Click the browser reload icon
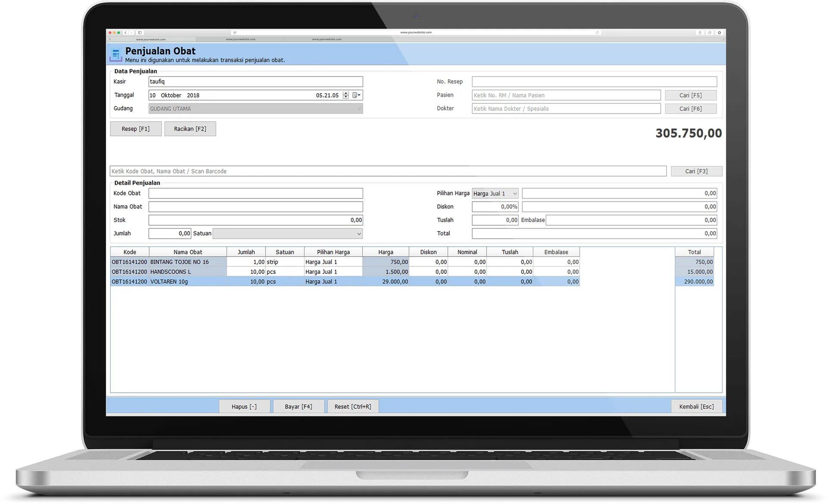 point(597,32)
